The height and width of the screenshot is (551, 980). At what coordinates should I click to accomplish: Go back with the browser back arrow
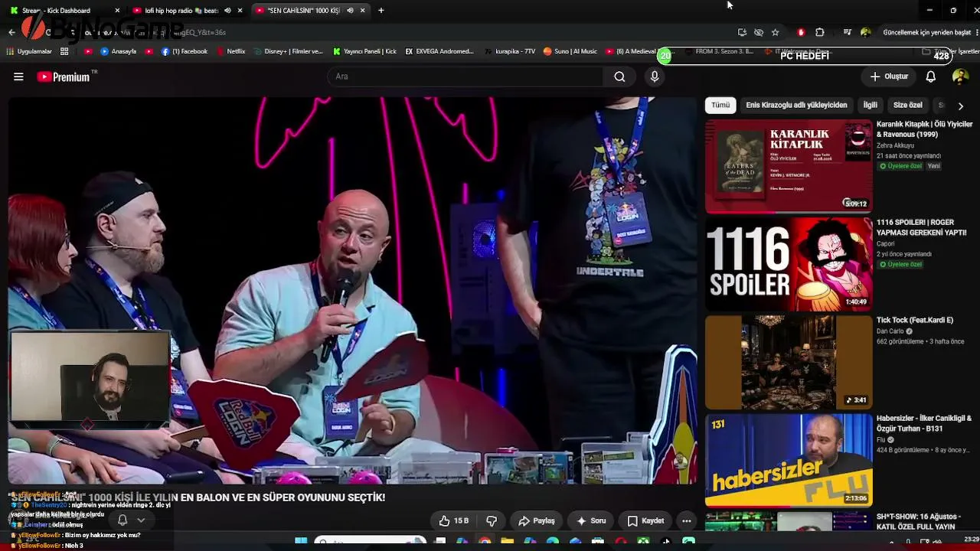coord(11,32)
